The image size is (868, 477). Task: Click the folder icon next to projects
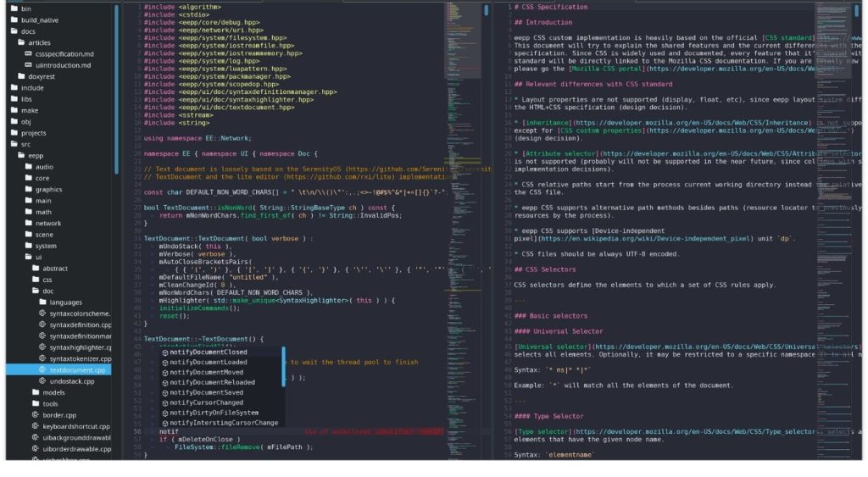pos(14,133)
